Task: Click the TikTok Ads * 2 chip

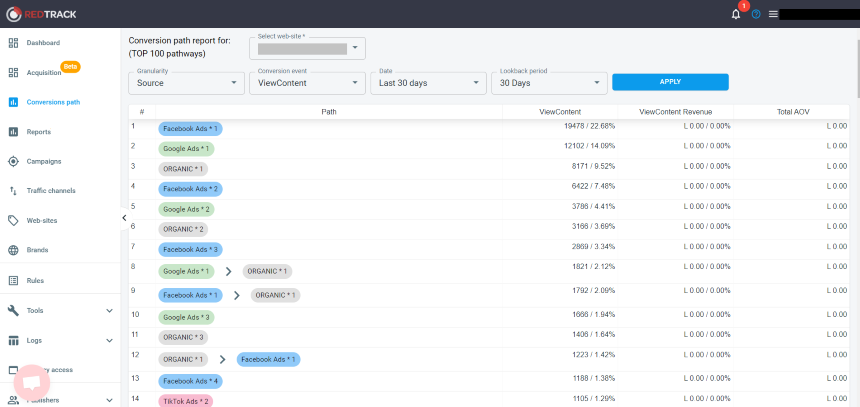Action: click(x=185, y=401)
